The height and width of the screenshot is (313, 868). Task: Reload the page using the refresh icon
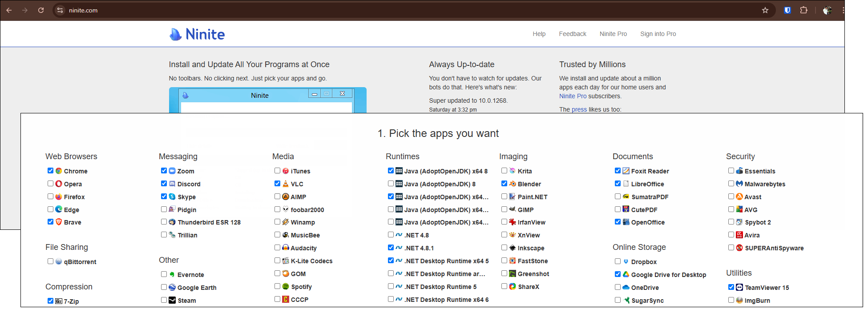[41, 10]
